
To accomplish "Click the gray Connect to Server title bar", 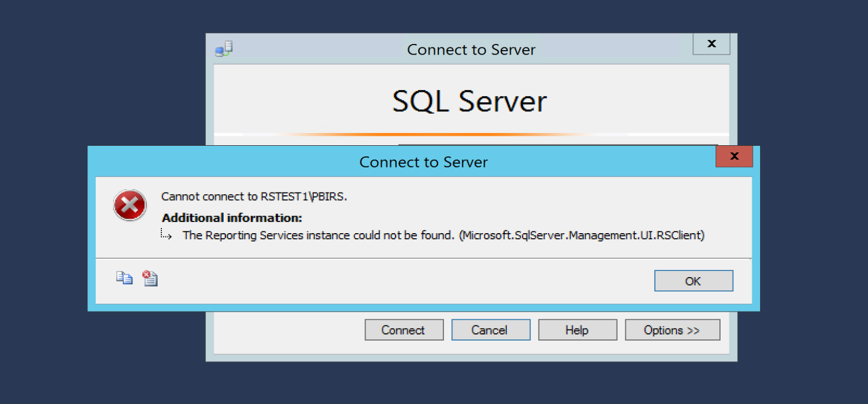I will coord(471,50).
